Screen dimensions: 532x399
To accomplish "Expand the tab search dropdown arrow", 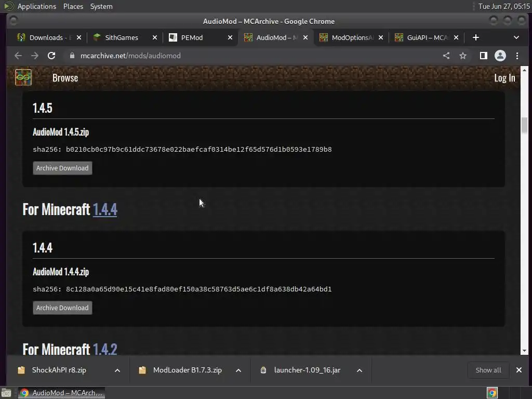I will pos(516,37).
